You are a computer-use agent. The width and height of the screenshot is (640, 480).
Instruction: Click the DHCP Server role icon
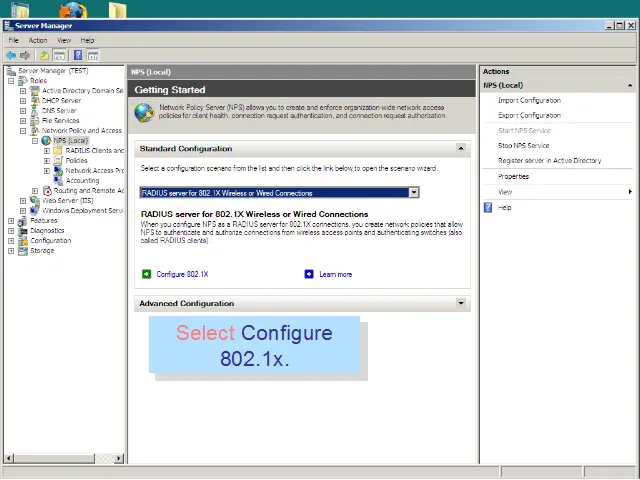(35, 100)
